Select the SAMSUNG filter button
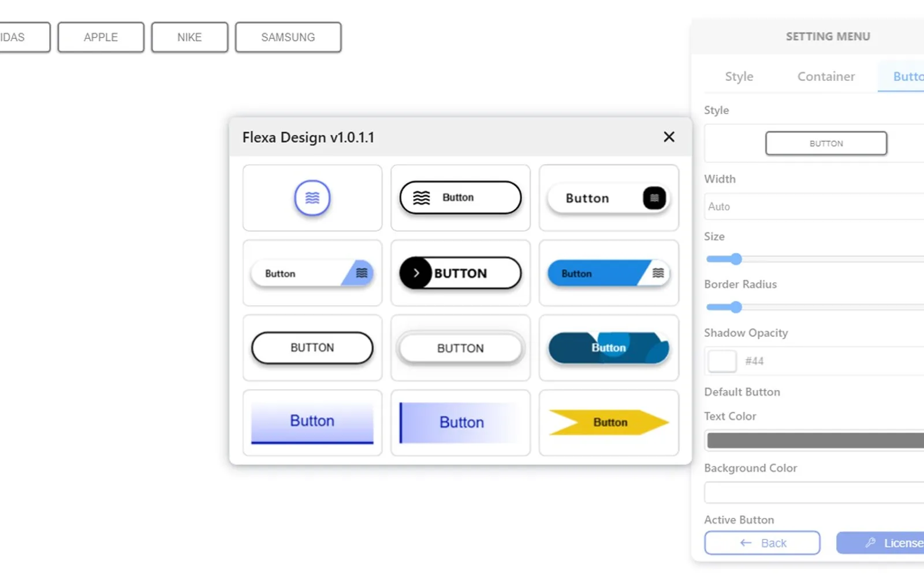Screen dimensions: 924x578 pos(288,37)
